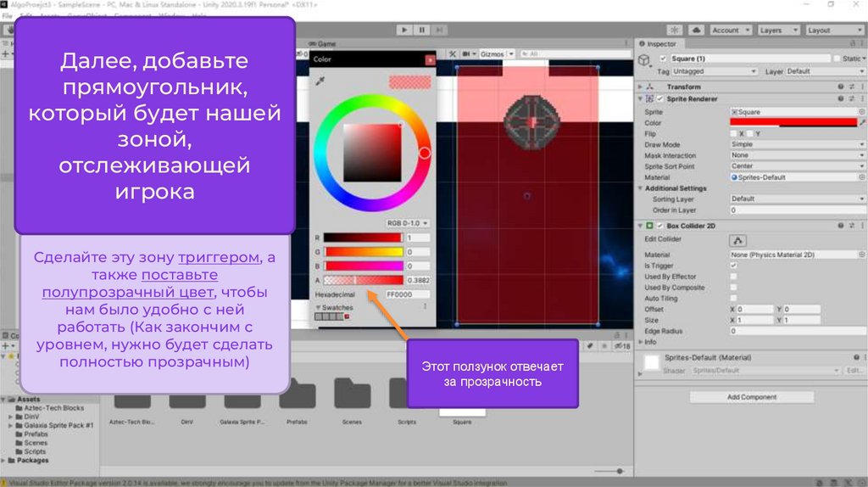
Task: Click the Add Component button
Action: pos(752,397)
